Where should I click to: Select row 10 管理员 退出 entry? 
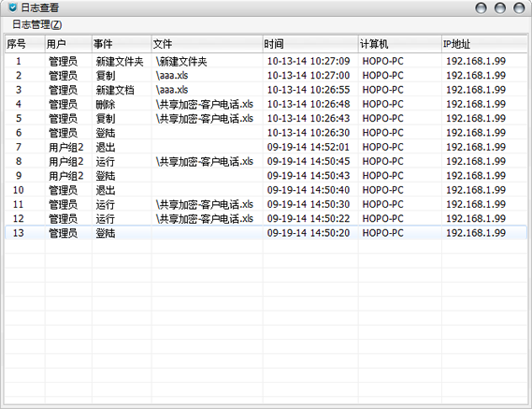pyautogui.click(x=266, y=190)
